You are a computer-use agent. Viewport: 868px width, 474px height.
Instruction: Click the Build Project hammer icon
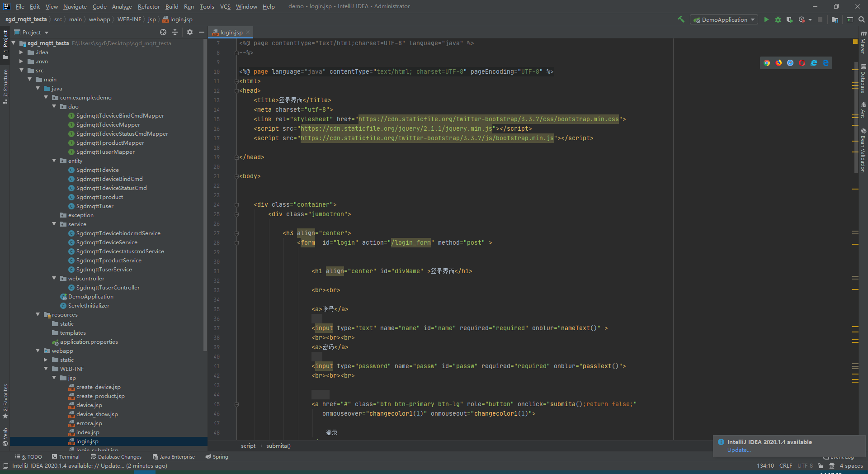point(681,19)
